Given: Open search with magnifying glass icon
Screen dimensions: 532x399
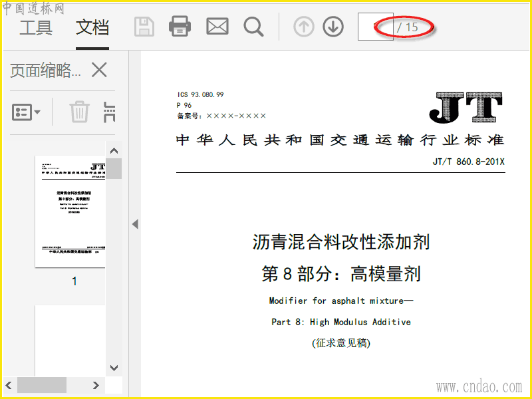Looking at the screenshot, I should (253, 27).
